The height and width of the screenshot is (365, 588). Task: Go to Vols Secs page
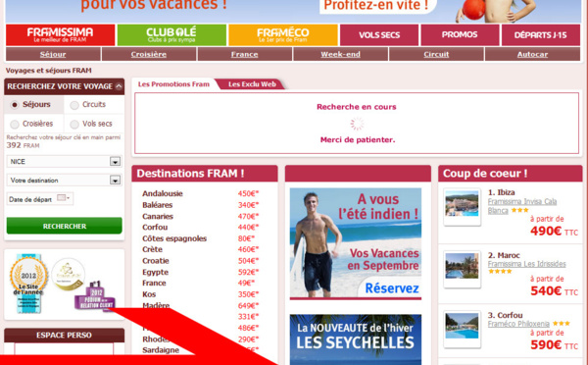pyautogui.click(x=379, y=35)
